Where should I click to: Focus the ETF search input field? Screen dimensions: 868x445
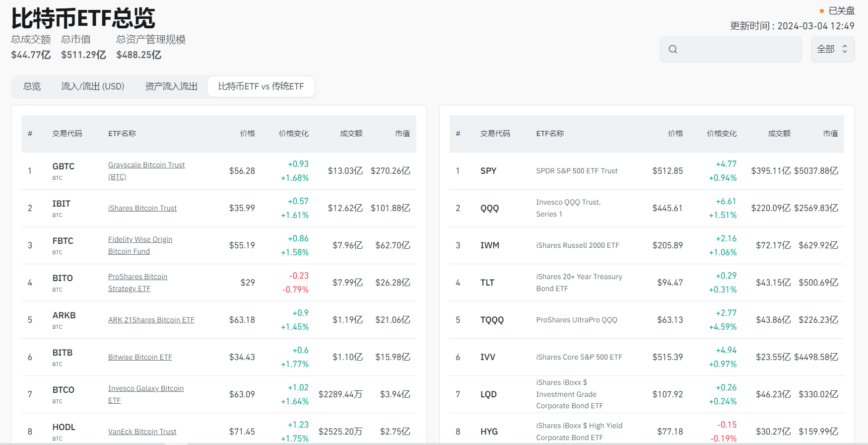coord(731,49)
